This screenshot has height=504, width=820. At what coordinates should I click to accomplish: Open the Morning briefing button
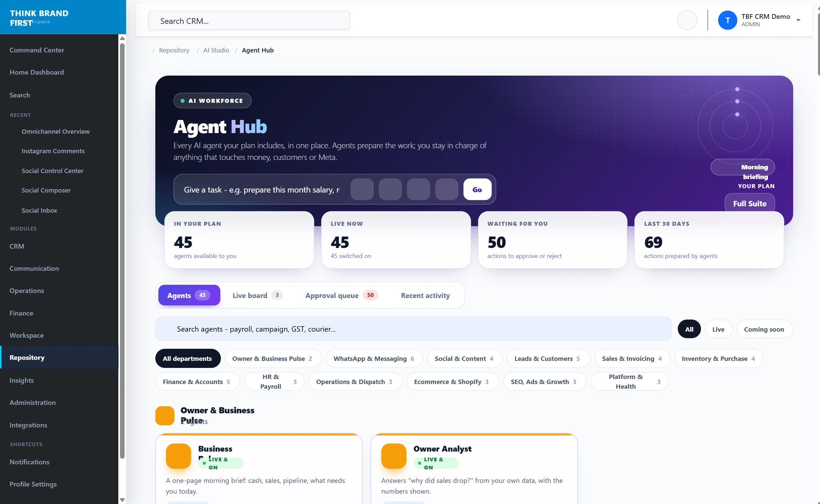pyautogui.click(x=743, y=167)
